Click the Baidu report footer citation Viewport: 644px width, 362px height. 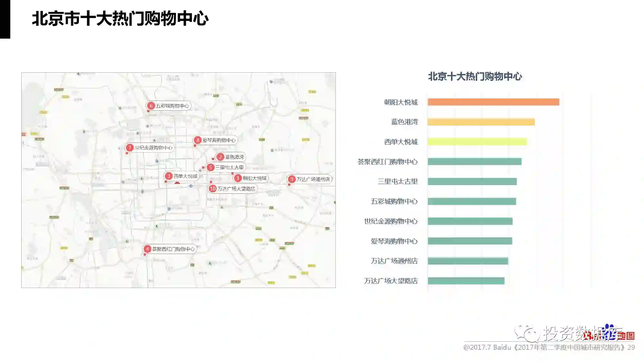(549, 348)
